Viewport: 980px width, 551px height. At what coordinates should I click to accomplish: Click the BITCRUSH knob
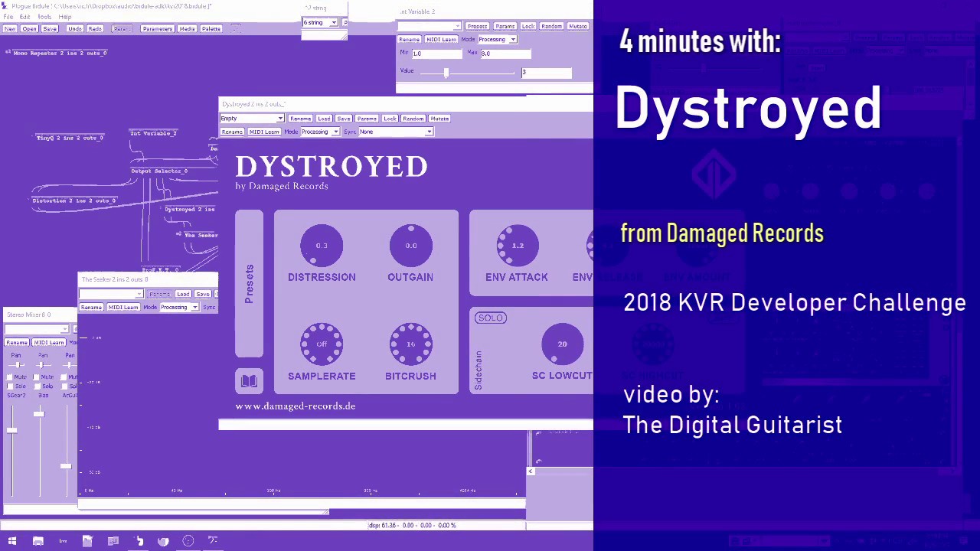411,344
